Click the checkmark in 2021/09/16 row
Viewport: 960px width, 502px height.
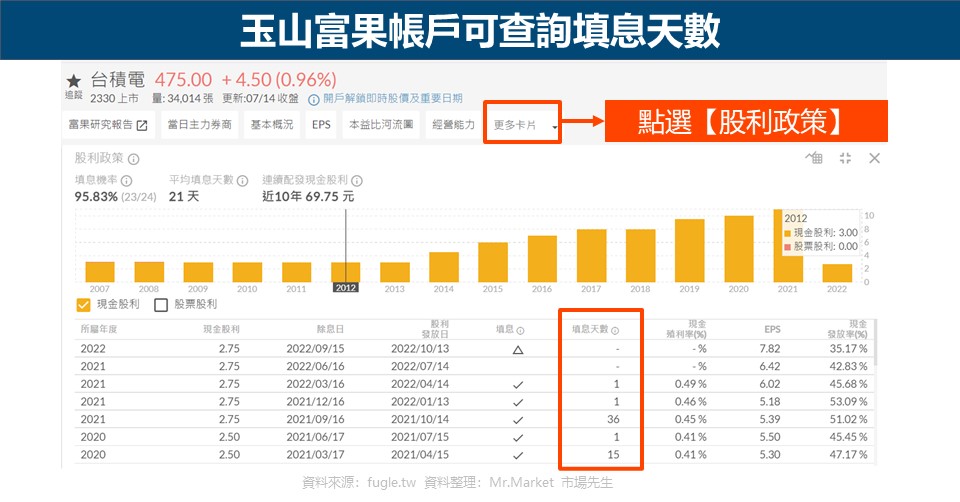[518, 421]
